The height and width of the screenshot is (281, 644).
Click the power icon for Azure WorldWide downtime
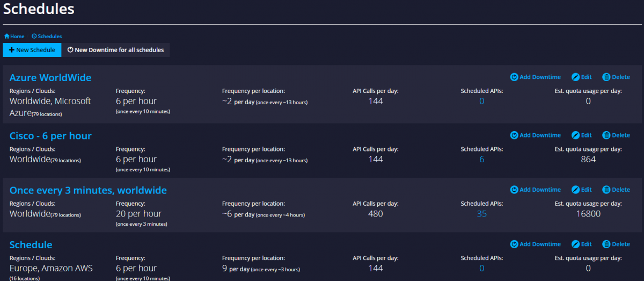(x=514, y=77)
